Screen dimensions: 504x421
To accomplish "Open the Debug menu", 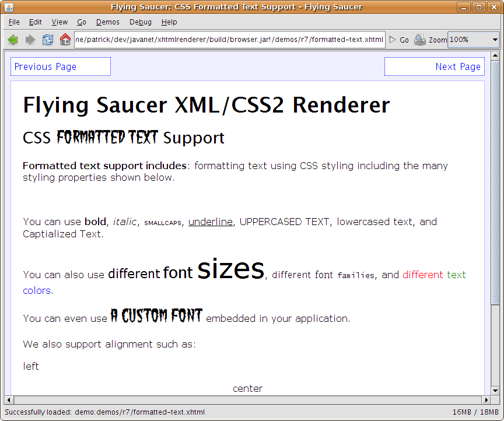I will [141, 22].
